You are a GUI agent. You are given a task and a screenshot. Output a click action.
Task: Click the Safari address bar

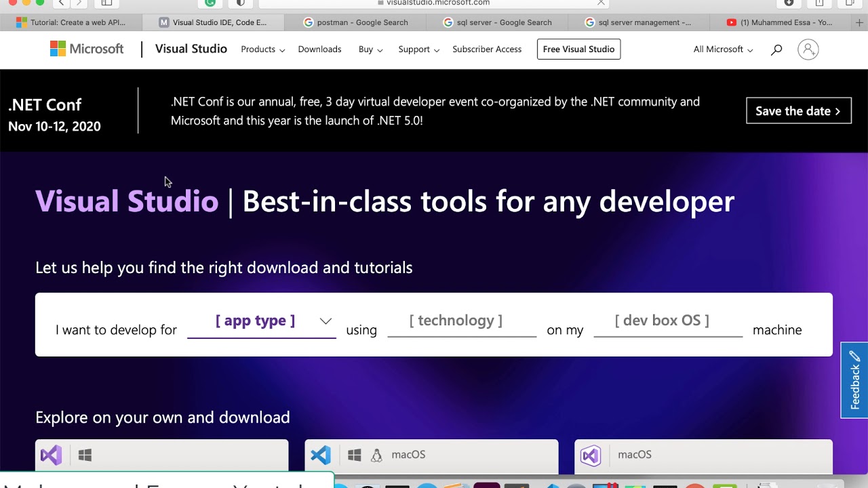434,3
